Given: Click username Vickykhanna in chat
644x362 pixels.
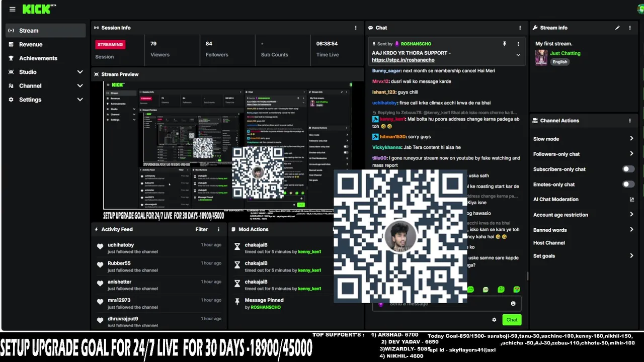Looking at the screenshot, I should (x=386, y=148).
